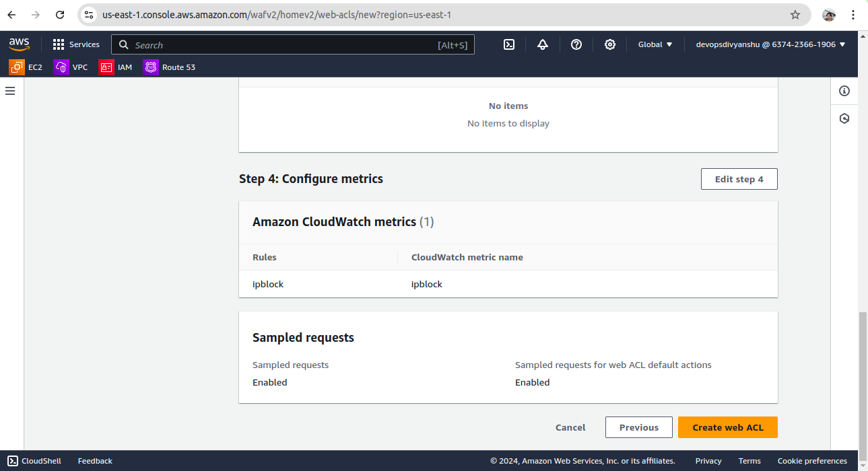The height and width of the screenshot is (471, 868).
Task: Open the notifications bell
Action: click(543, 44)
